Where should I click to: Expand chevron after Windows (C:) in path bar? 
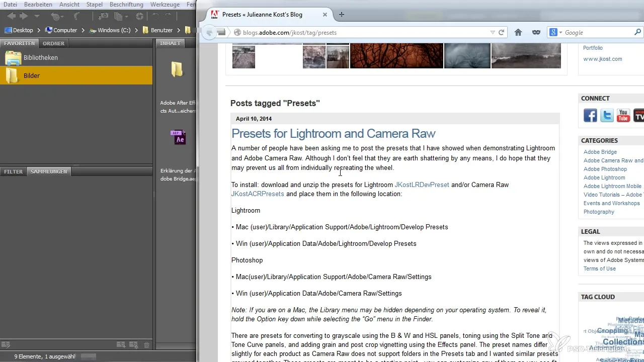point(136,30)
